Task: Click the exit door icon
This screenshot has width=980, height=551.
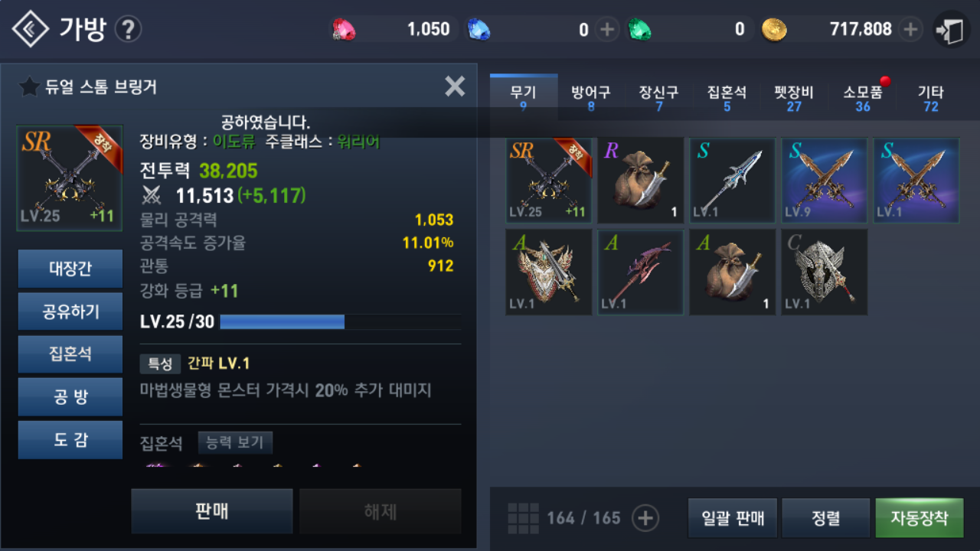Action: (x=952, y=31)
